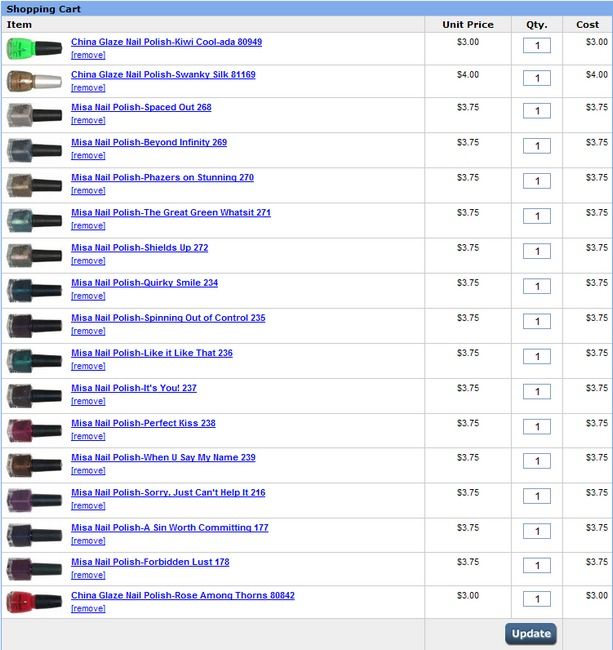Open China Glaze Swanky Silk 81169 link
The image size is (613, 650).
point(163,75)
